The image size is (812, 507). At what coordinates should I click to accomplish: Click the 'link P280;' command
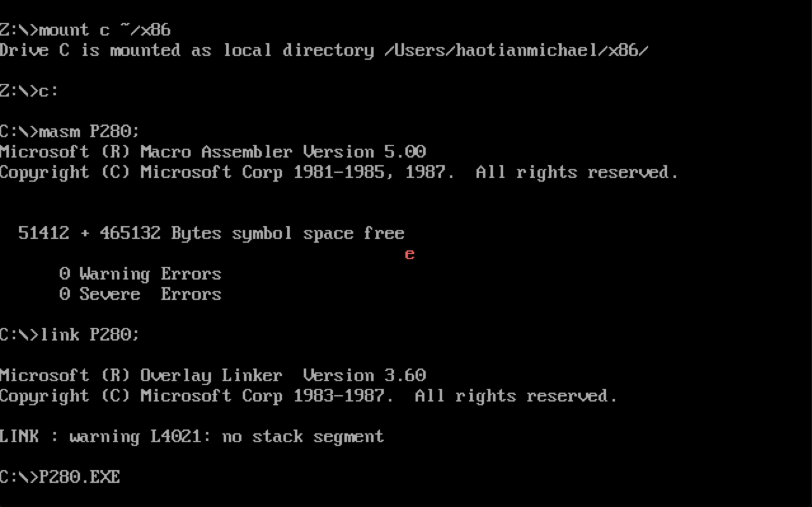[x=89, y=335]
